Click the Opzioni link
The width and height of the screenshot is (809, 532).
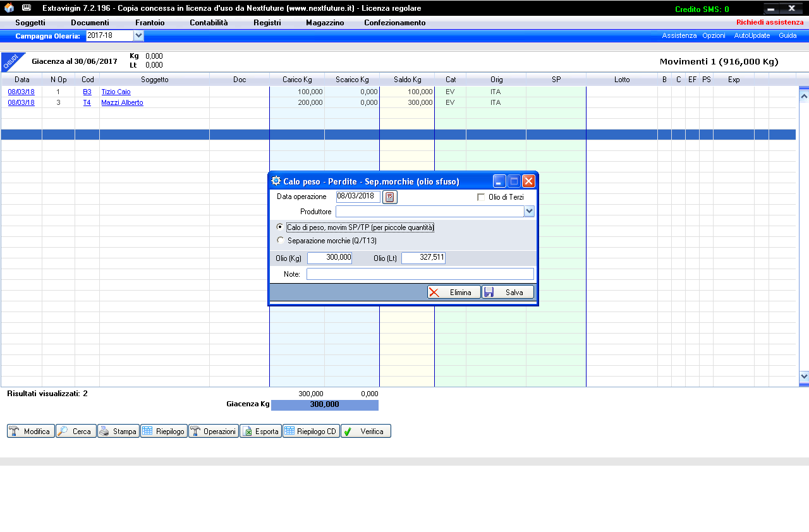click(714, 36)
